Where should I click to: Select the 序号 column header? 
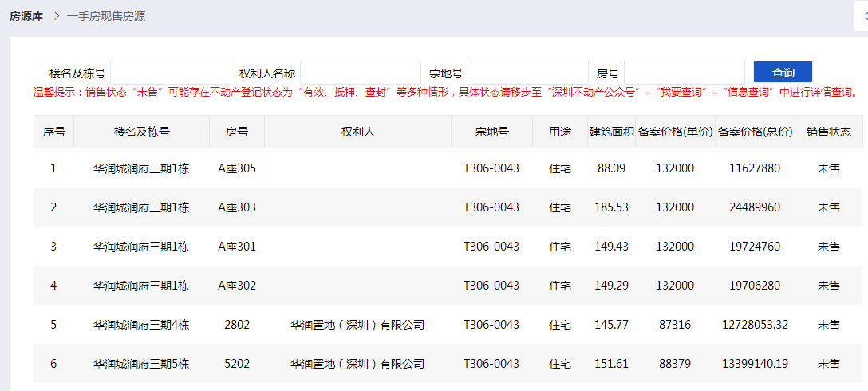53,132
